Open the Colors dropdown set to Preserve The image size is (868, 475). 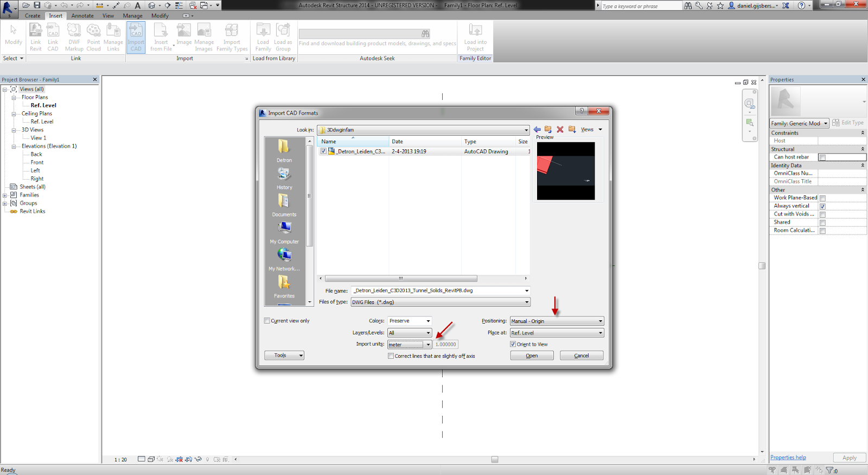click(410, 321)
